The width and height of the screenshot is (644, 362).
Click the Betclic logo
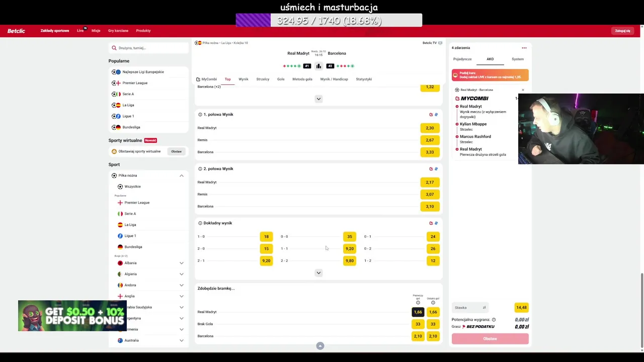coord(16,31)
